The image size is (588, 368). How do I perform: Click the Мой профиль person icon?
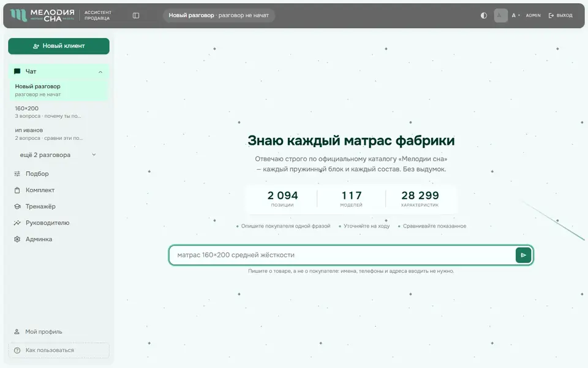17,332
